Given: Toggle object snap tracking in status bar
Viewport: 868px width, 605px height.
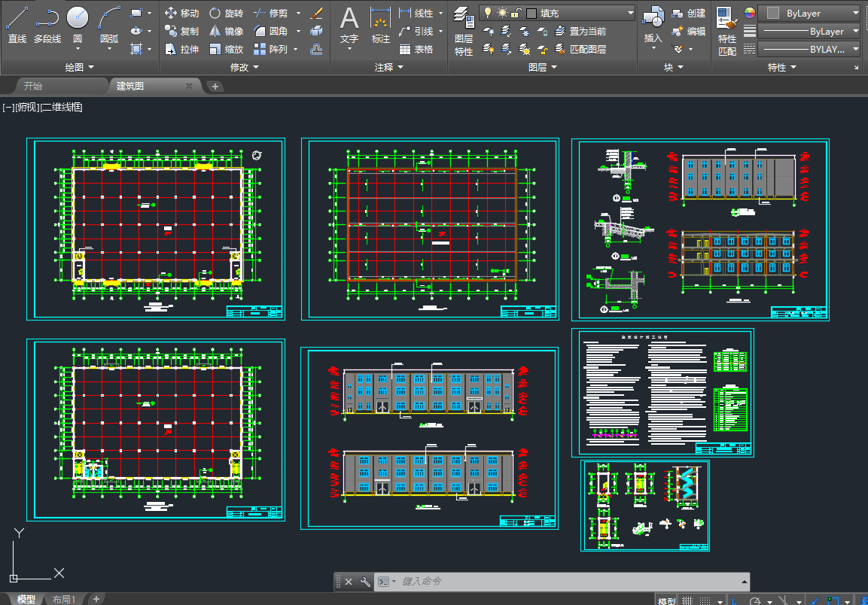Looking at the screenshot, I should 815,600.
